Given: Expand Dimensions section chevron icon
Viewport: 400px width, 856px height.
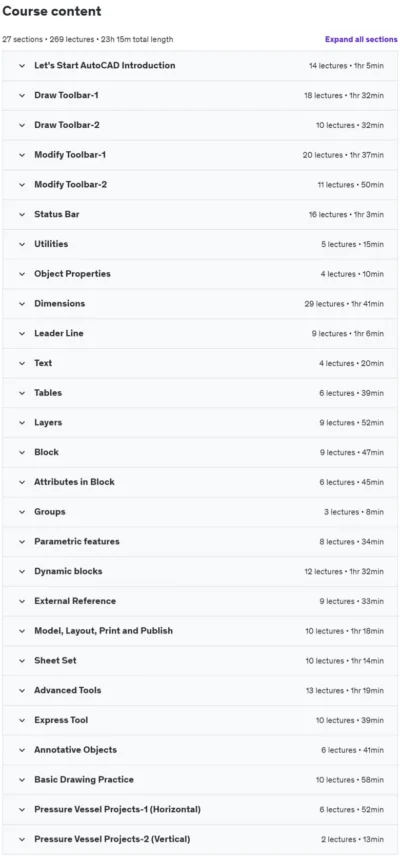Looking at the screenshot, I should (22, 304).
